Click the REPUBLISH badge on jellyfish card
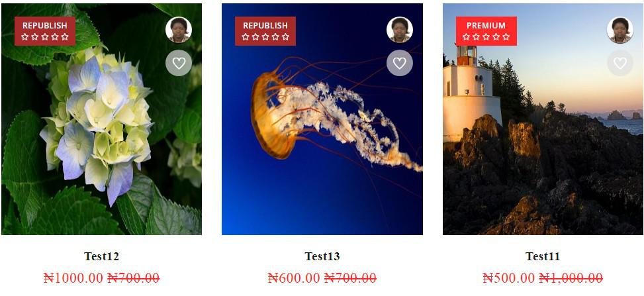Image resolution: width=644 pixels, height=296 pixels. click(x=265, y=31)
